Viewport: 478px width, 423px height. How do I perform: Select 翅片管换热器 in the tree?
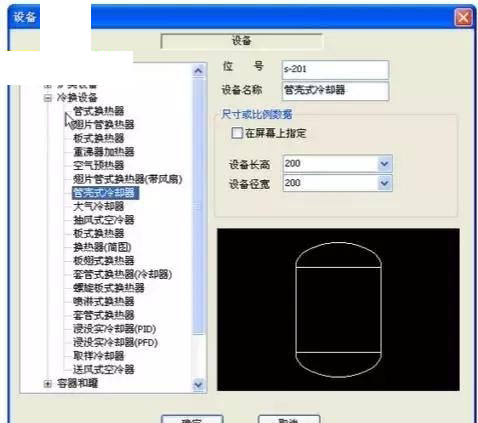[103, 125]
